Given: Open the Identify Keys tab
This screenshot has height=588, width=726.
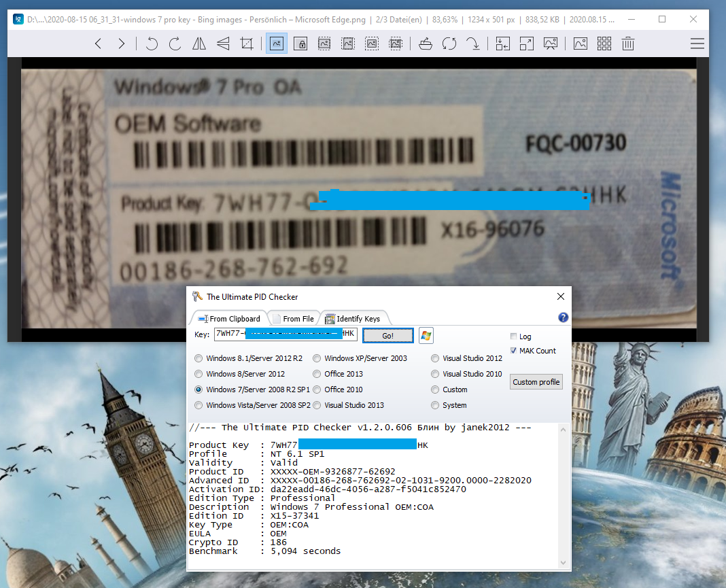Looking at the screenshot, I should (x=353, y=319).
